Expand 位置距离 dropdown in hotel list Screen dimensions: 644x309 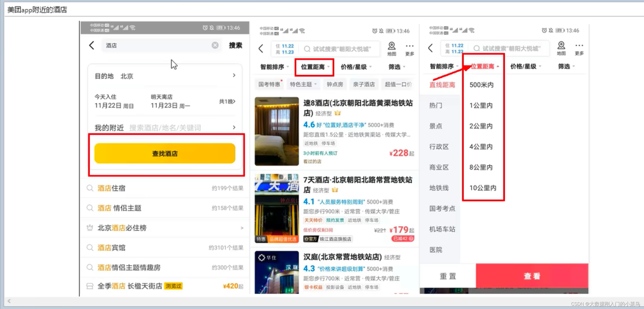tap(315, 67)
